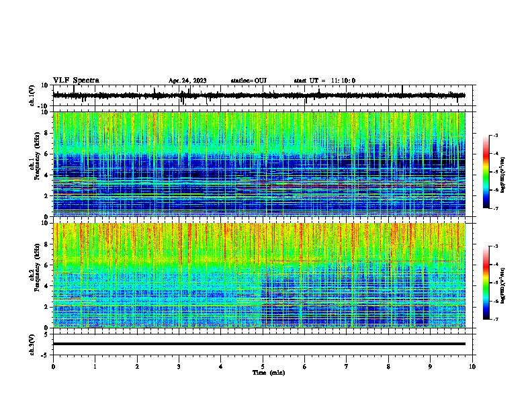Click the '6' kHz tick on the ch.1 spectrogram axis

[x=46, y=154]
